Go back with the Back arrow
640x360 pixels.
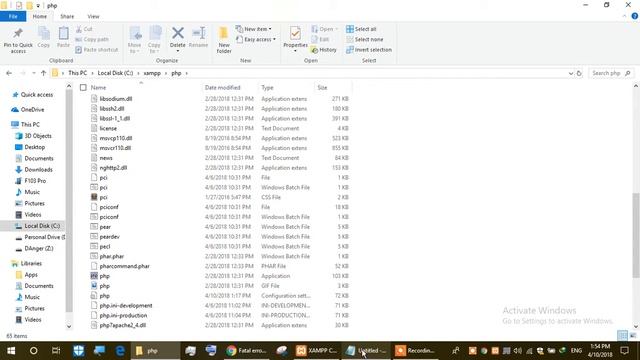[9, 73]
